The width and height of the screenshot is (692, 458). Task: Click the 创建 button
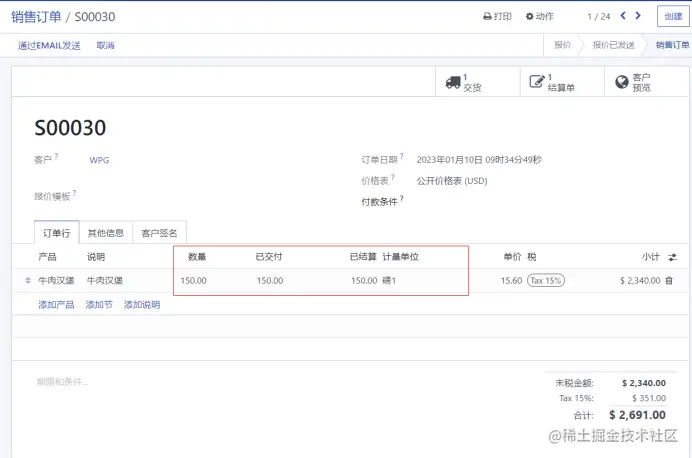pos(673,16)
